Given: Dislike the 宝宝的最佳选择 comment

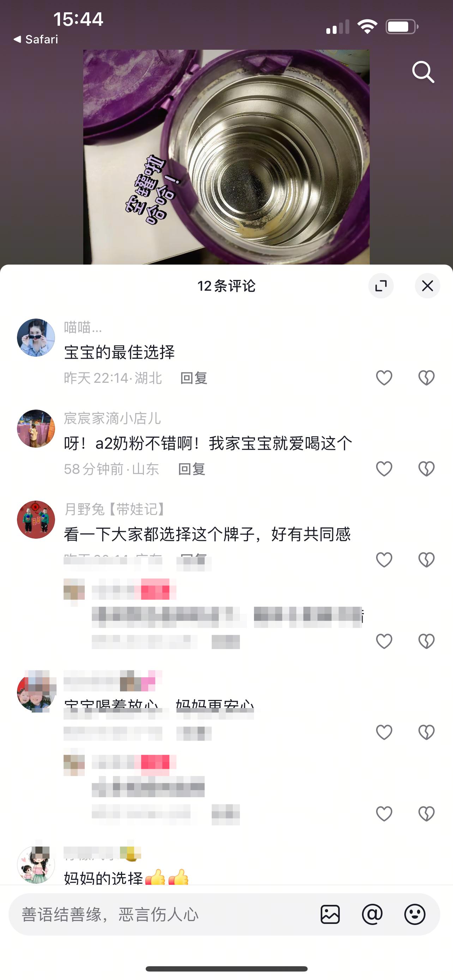Looking at the screenshot, I should click(427, 378).
